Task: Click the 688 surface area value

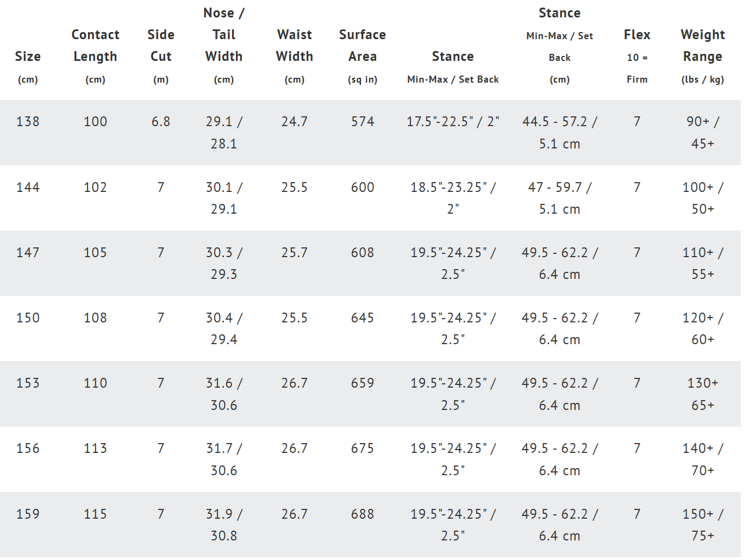Action: click(x=363, y=514)
